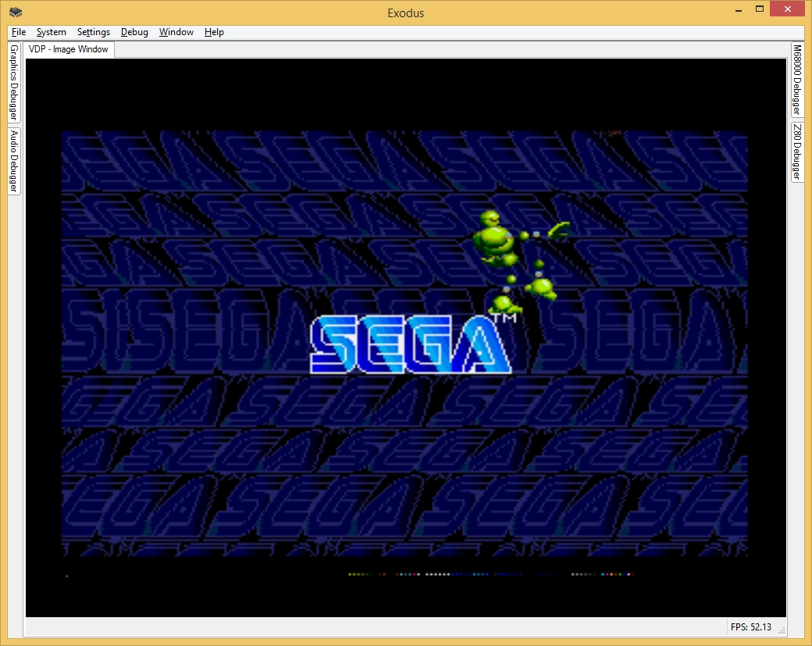The width and height of the screenshot is (812, 646).
Task: Expand the Graphics Debugger side panel
Action: pyautogui.click(x=14, y=83)
